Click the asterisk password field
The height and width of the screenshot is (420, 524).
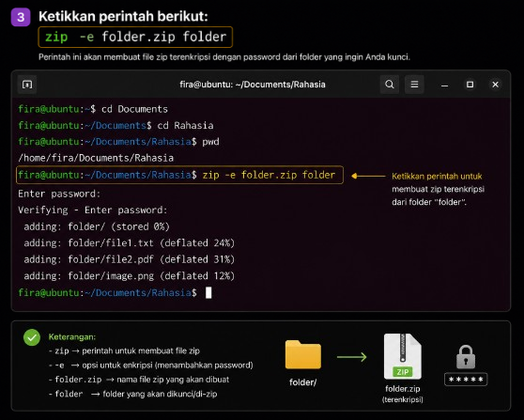coord(466,380)
